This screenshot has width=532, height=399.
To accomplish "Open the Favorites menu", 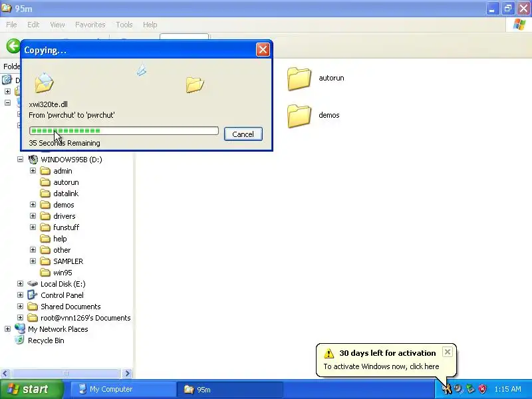I will click(90, 25).
